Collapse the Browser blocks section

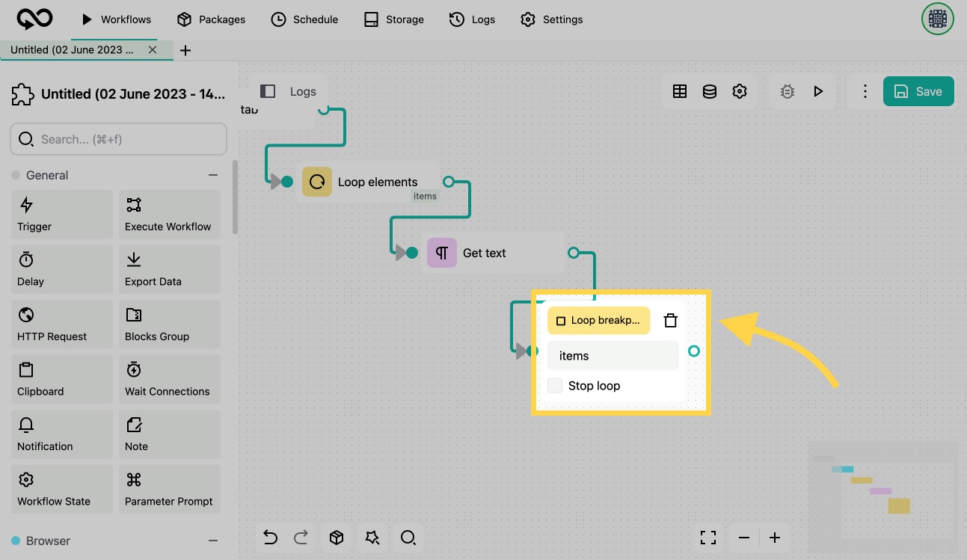(x=213, y=541)
